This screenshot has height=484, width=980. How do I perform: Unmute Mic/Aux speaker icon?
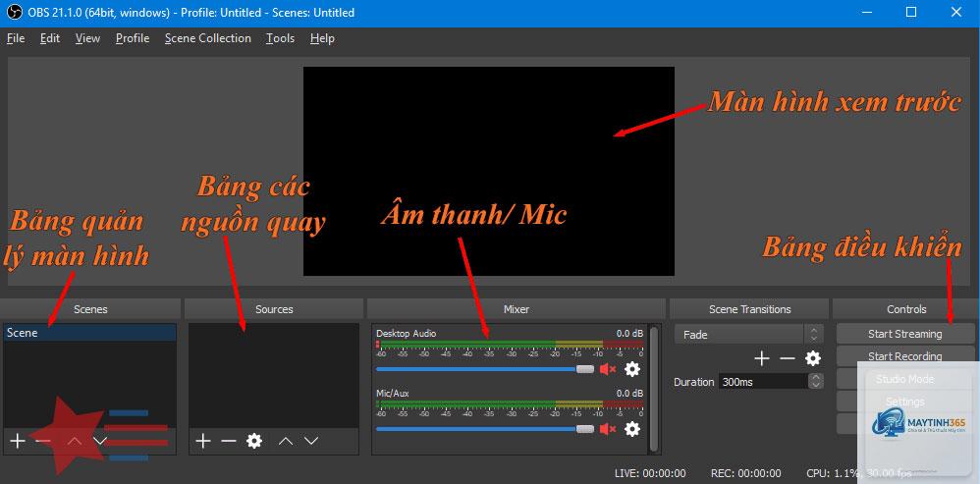tap(608, 429)
